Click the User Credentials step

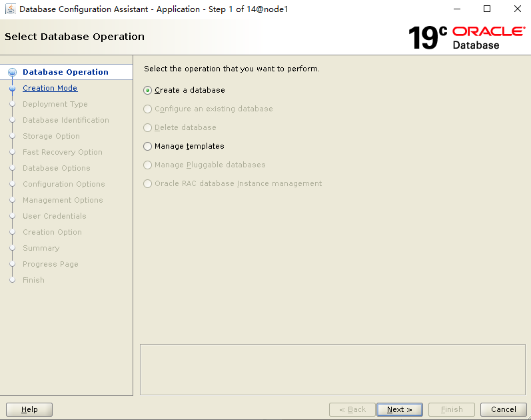pyautogui.click(x=55, y=216)
